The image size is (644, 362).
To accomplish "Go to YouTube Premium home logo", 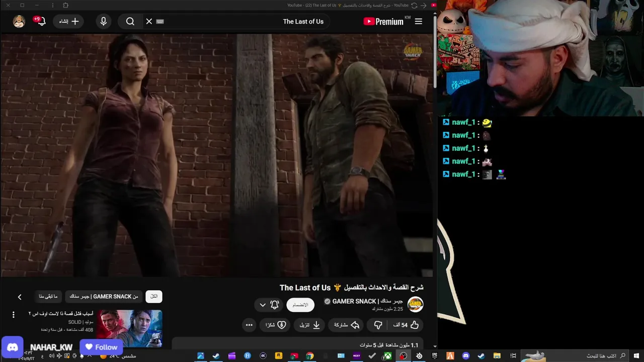I will pyautogui.click(x=383, y=21).
